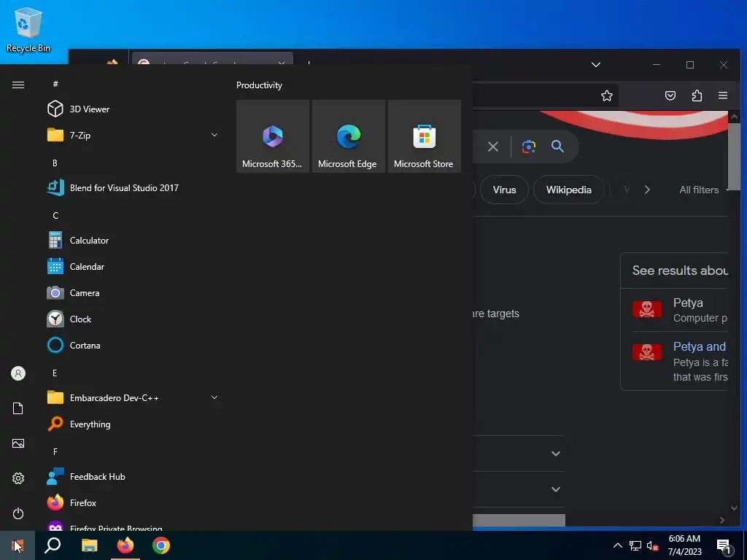Launch Firefox from the Start menu list
This screenshot has width=747, height=560.
pos(133,503)
